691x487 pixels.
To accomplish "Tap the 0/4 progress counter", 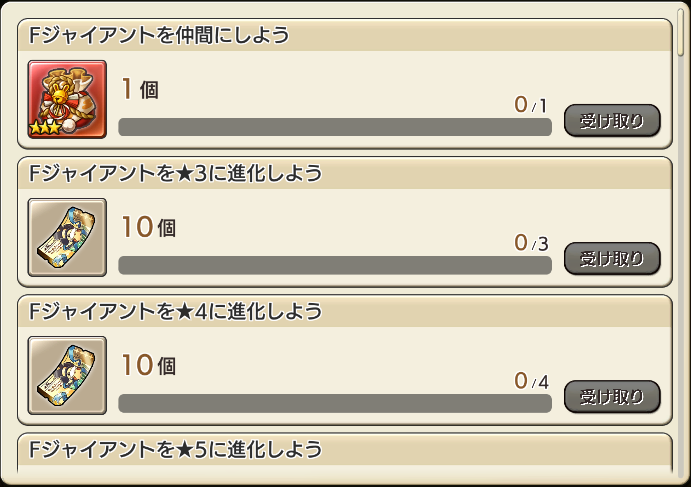I will tap(531, 381).
